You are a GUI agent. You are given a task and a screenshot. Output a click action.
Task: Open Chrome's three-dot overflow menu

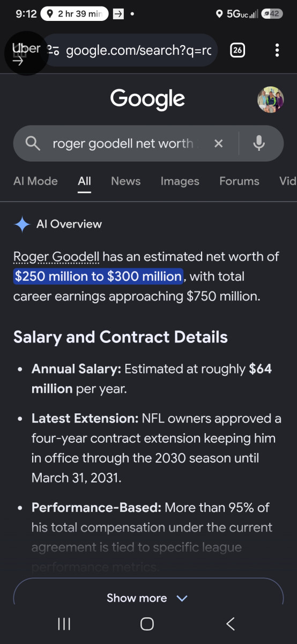(x=277, y=50)
